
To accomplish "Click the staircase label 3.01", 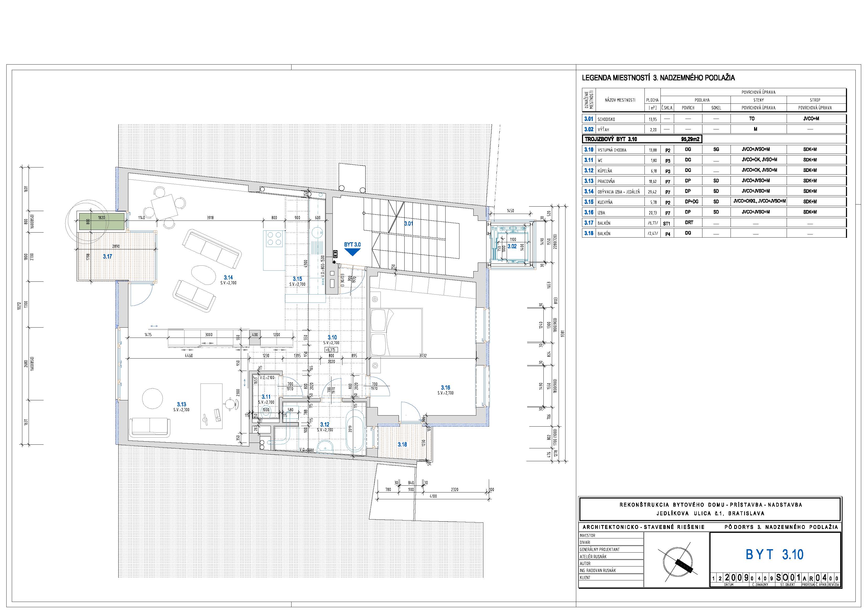I will coord(409,224).
